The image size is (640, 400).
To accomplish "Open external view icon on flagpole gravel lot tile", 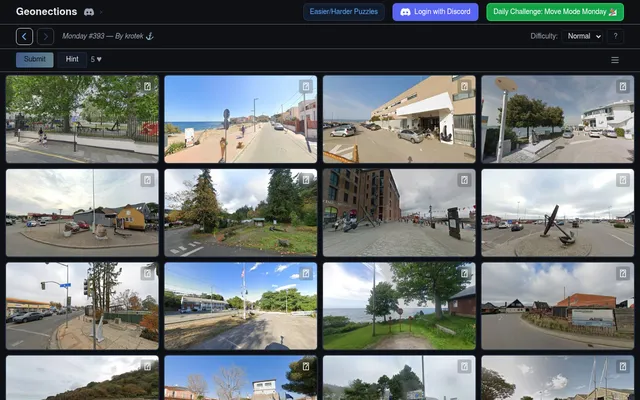I will [x=306, y=273].
